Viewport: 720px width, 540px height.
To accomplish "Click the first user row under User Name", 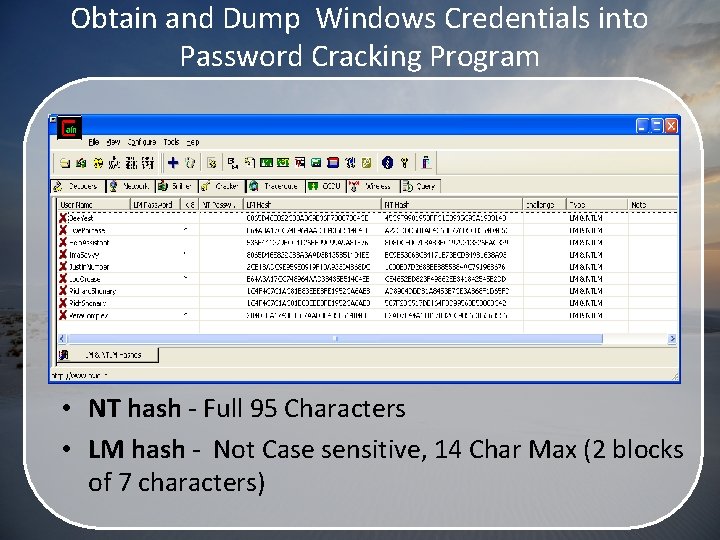I will (81, 218).
